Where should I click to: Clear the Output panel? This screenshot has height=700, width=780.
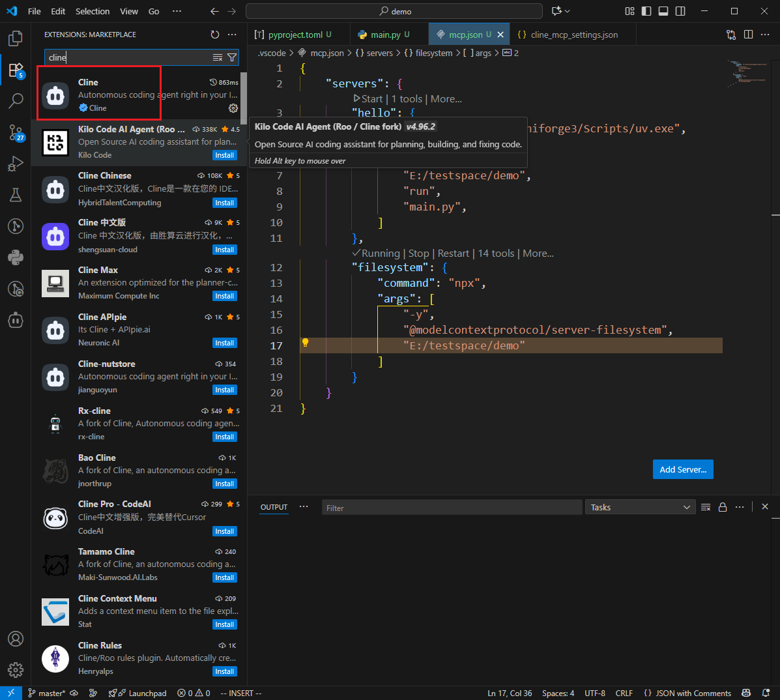pyautogui.click(x=705, y=507)
